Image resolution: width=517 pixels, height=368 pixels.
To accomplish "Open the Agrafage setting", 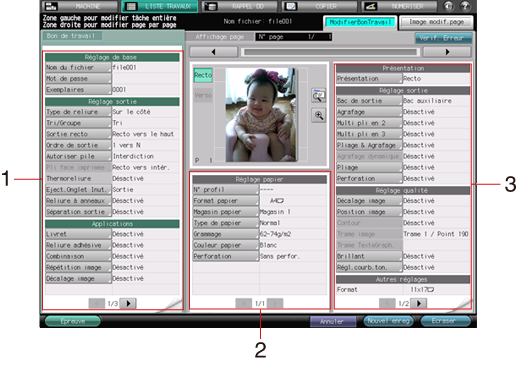I will coord(369,112).
